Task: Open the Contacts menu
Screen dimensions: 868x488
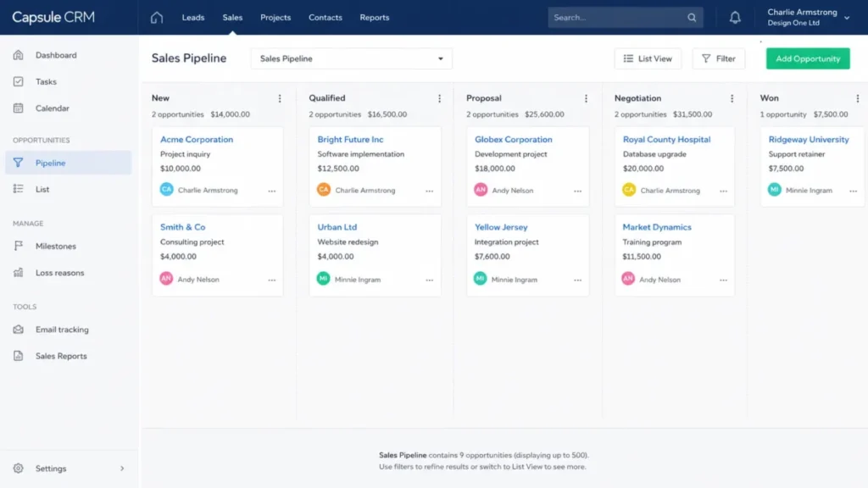Action: (x=325, y=18)
